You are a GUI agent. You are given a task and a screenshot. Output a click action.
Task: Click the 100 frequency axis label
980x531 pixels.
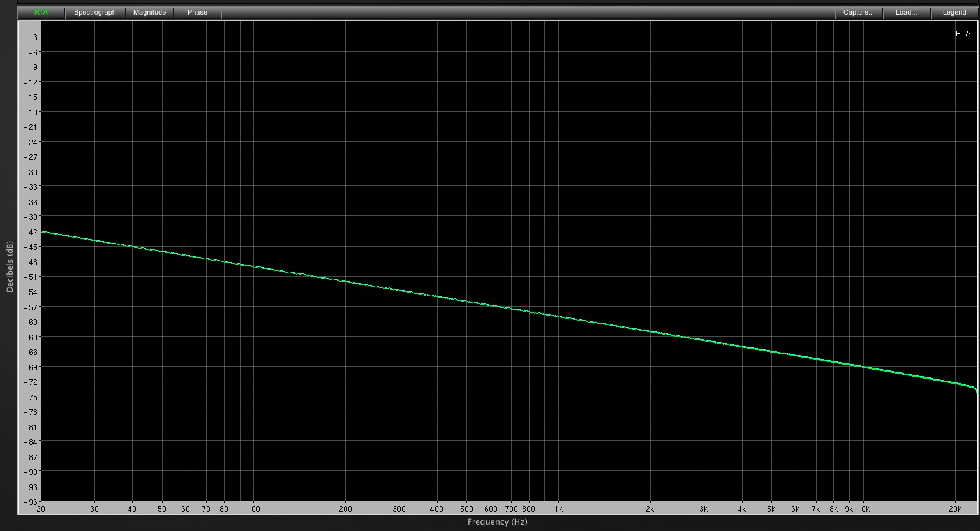[253, 509]
